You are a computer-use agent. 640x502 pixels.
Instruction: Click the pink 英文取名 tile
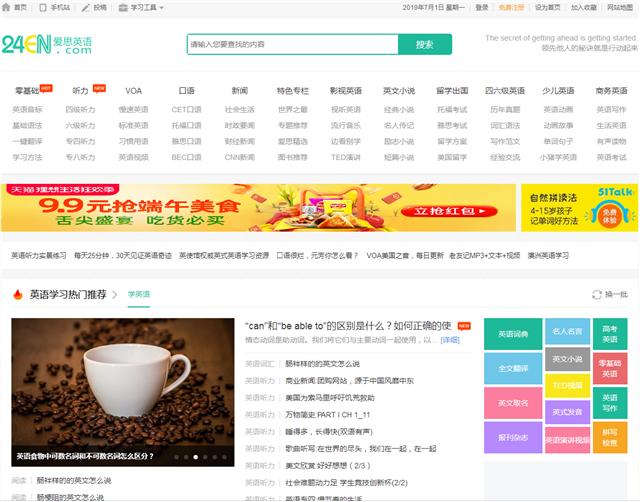(513, 403)
